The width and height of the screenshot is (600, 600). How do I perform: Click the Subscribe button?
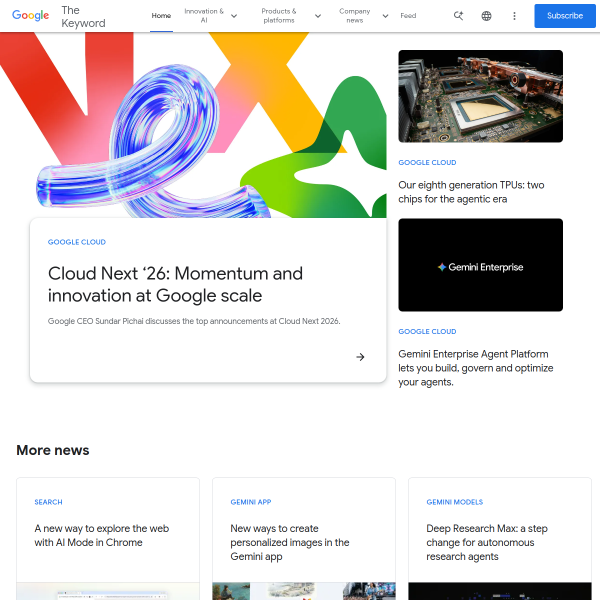pos(565,16)
